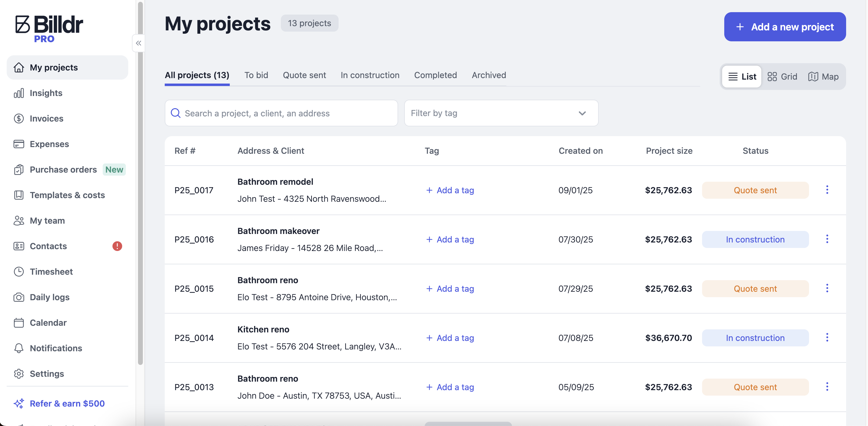Open Daily logs via its camera icon

point(19,297)
